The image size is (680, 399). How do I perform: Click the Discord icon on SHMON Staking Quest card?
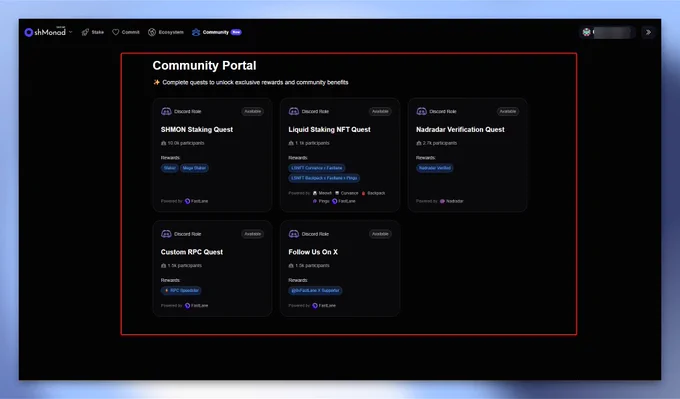coord(166,111)
